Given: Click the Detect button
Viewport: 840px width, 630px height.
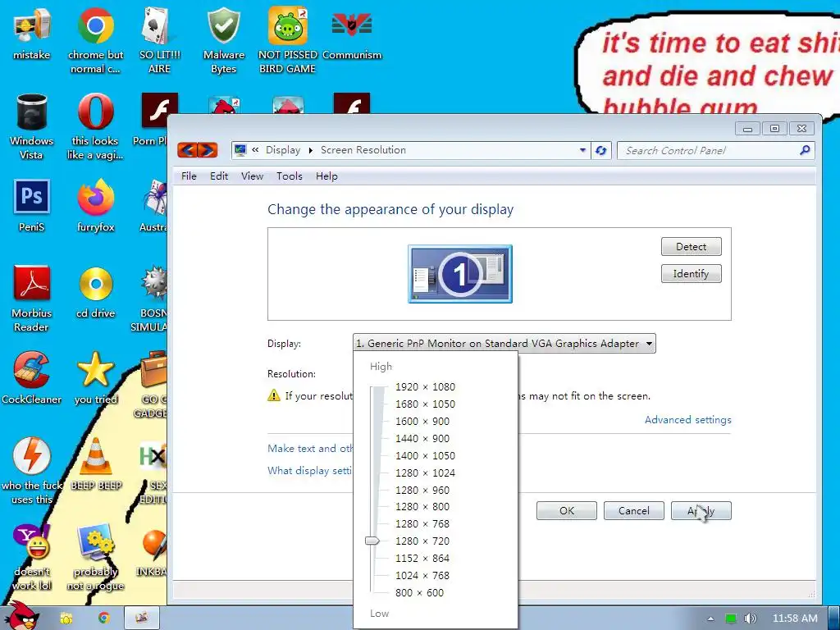Looking at the screenshot, I should pyautogui.click(x=691, y=247).
